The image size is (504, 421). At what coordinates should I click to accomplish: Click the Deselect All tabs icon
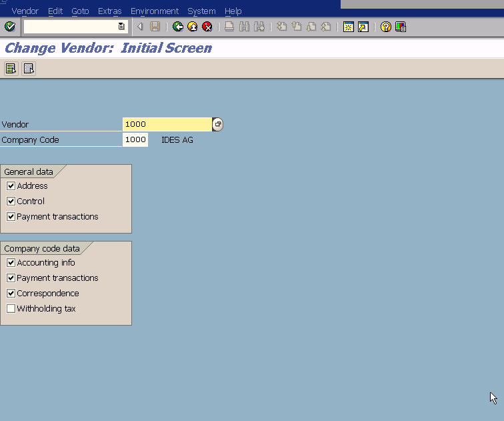coord(29,69)
